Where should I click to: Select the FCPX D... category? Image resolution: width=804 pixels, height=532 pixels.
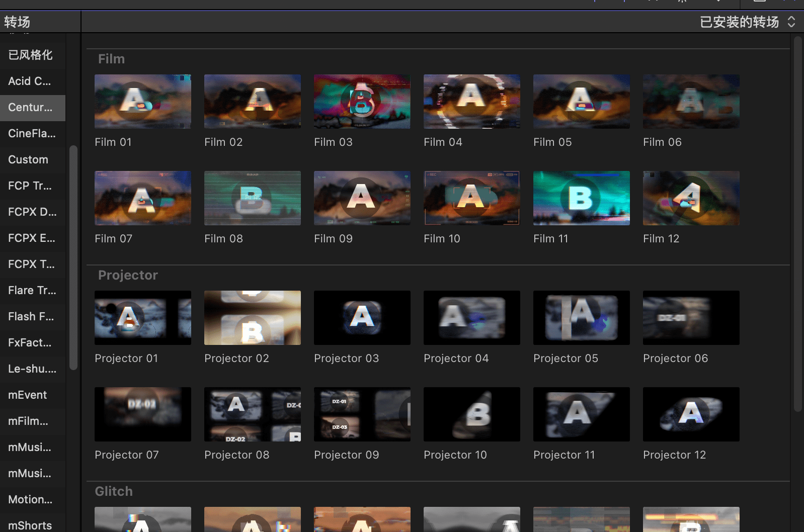(33, 212)
